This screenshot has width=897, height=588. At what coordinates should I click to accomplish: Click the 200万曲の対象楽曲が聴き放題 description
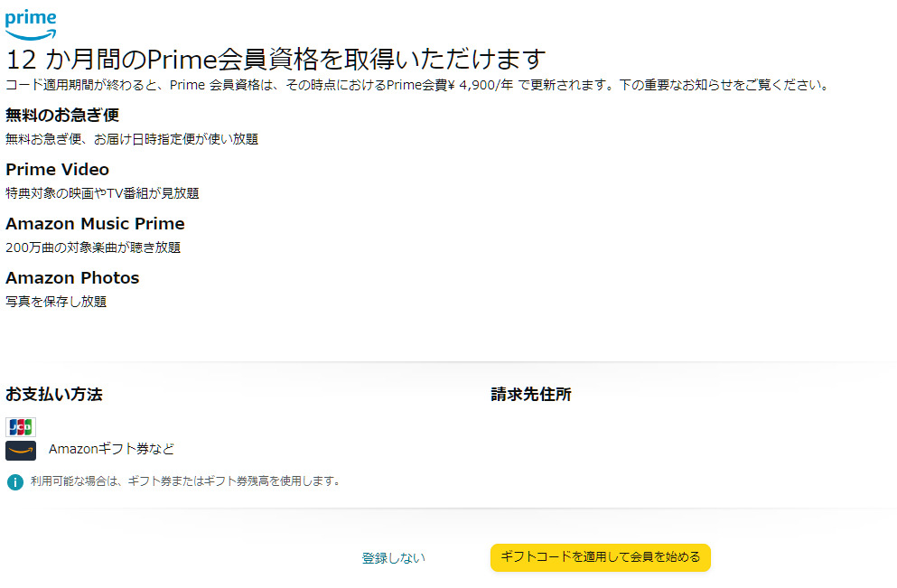click(93, 247)
